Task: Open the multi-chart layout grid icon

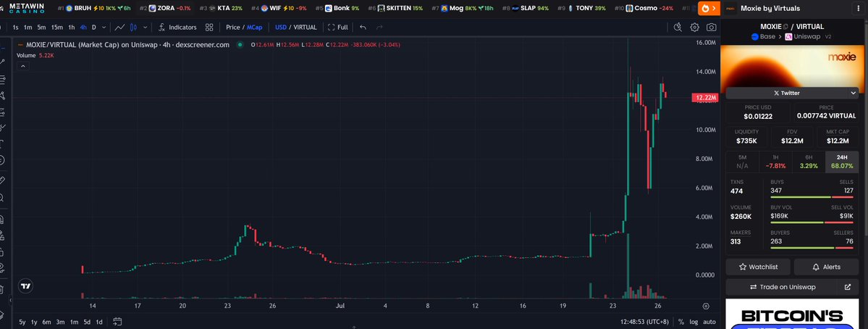Action: pyautogui.click(x=209, y=27)
